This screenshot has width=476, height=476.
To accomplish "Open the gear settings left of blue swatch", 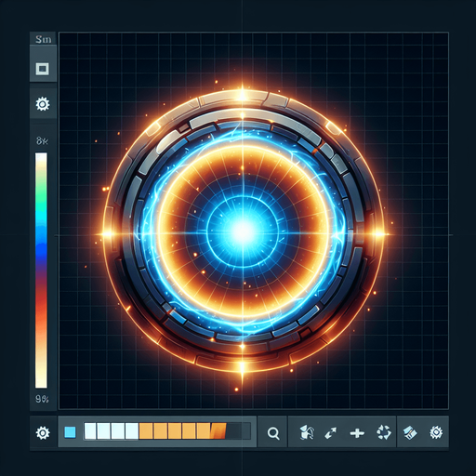I will coord(43,432).
